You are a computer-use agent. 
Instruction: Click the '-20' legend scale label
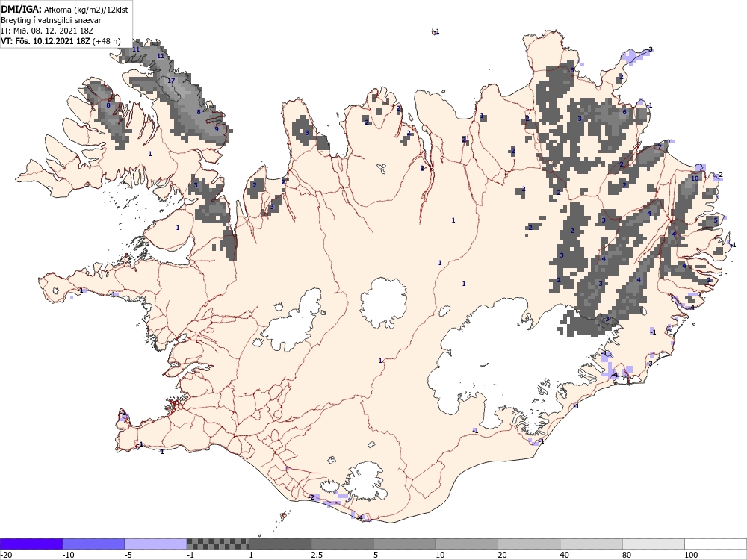pyautogui.click(x=6, y=555)
